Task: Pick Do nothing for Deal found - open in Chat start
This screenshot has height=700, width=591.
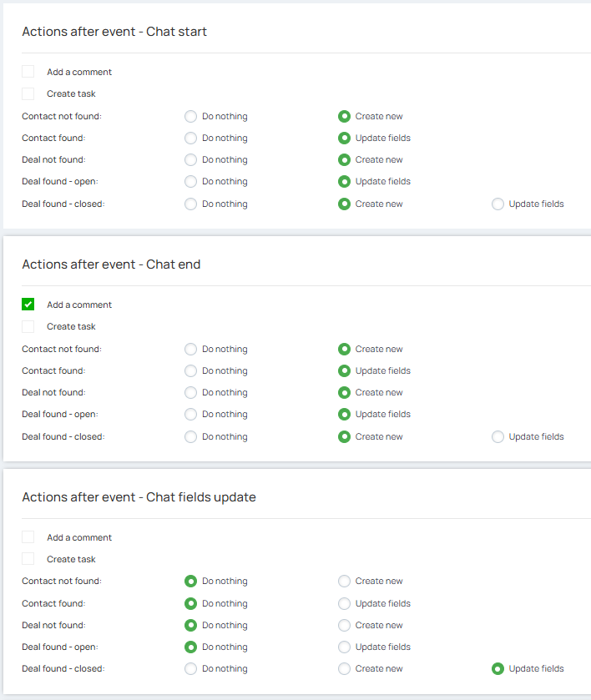Action: (x=190, y=181)
